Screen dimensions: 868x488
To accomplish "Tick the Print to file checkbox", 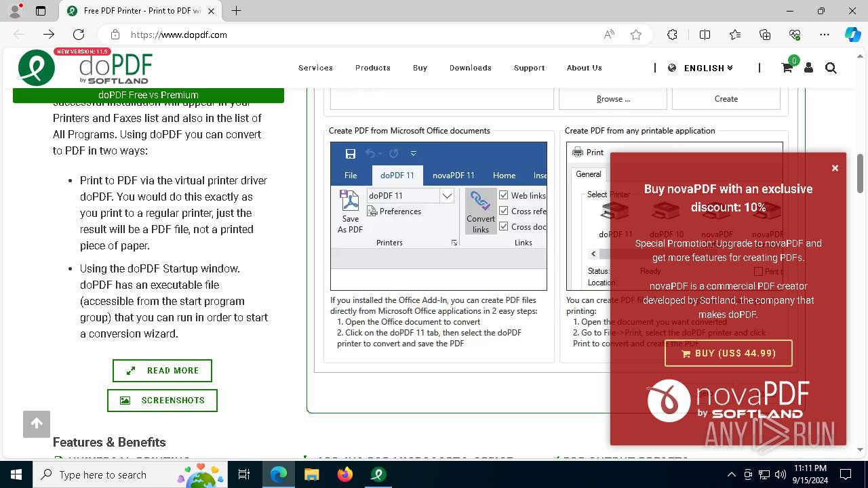I will point(758,272).
